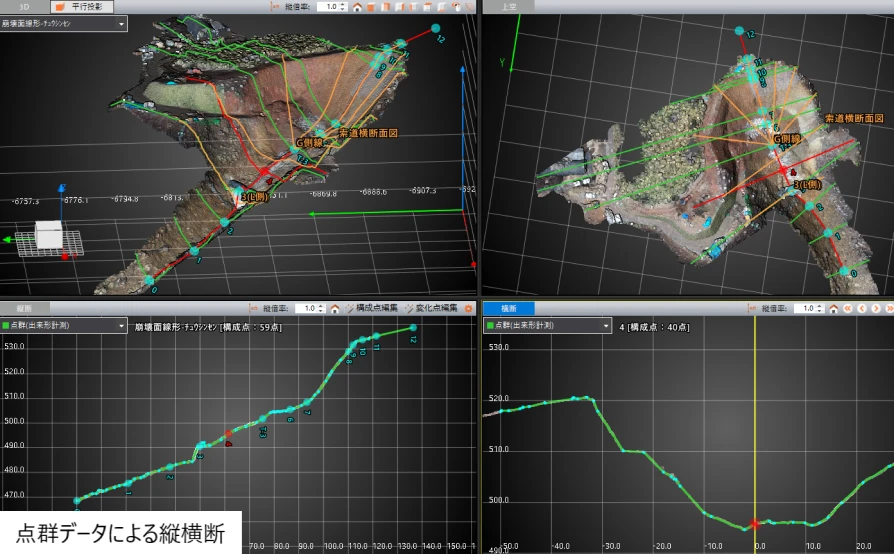The image size is (894, 554).
Task: Click the 上空 top view tab
Action: coord(509,6)
